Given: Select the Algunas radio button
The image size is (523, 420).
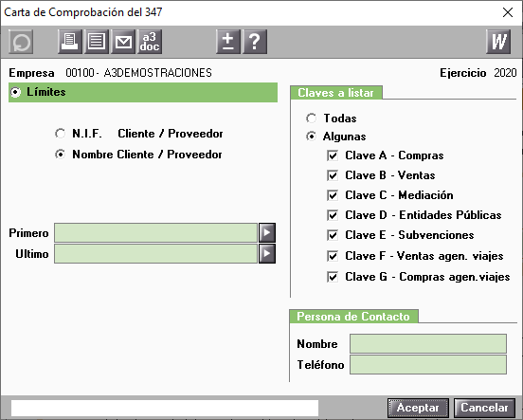Looking at the screenshot, I should pyautogui.click(x=311, y=137).
